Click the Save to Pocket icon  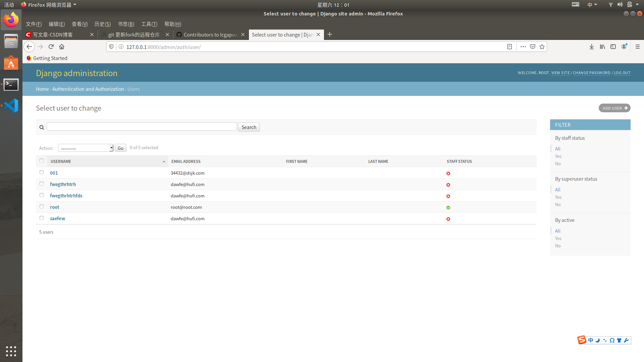533,47
